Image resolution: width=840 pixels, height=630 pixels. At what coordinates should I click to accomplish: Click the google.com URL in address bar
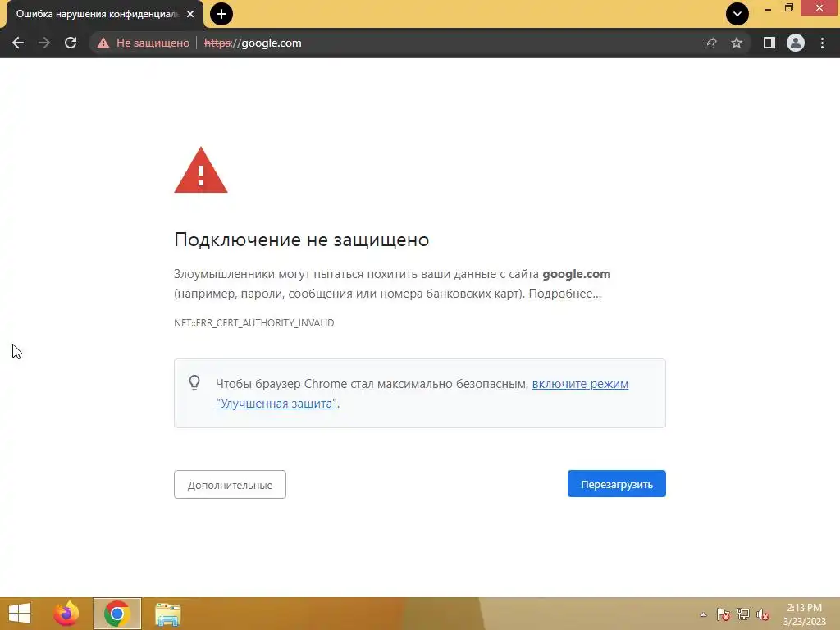click(x=253, y=43)
